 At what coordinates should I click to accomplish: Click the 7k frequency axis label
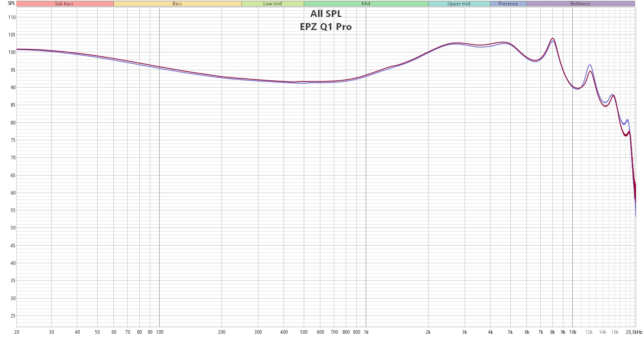[x=541, y=332]
